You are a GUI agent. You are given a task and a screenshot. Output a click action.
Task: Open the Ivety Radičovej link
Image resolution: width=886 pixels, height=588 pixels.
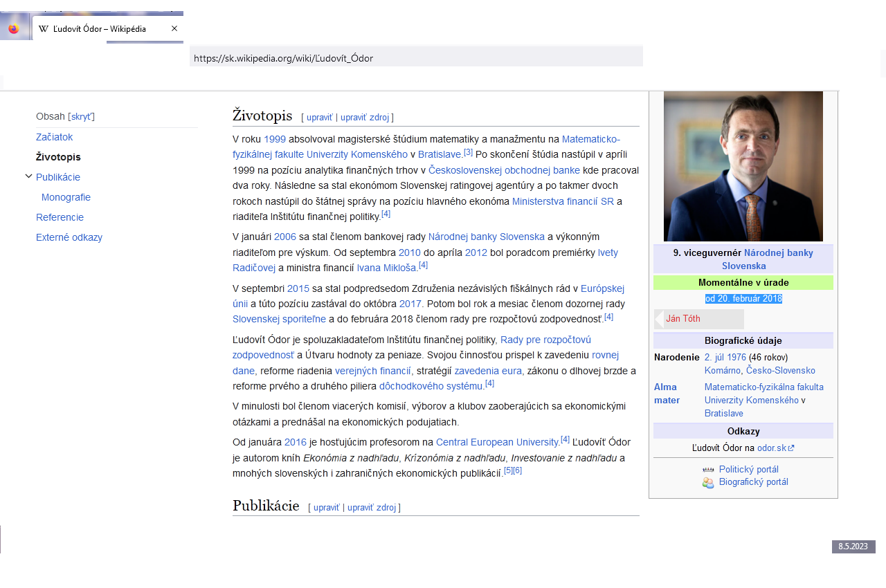(425, 260)
